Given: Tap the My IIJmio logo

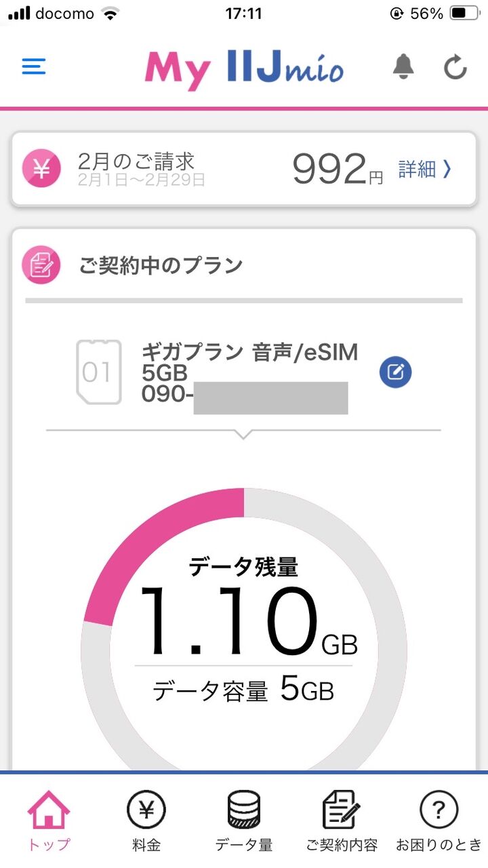Looking at the screenshot, I should click(x=244, y=69).
